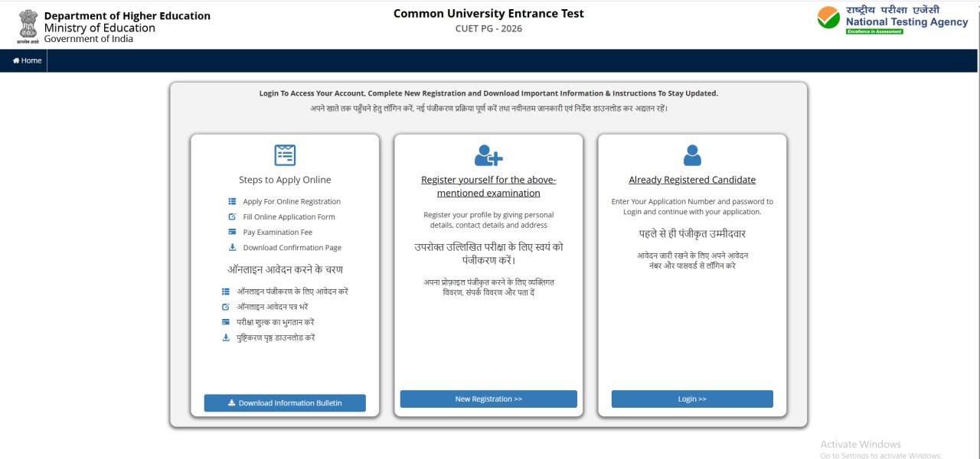This screenshot has height=459, width=980.
Task: Click the Government of India emblem
Action: click(28, 24)
